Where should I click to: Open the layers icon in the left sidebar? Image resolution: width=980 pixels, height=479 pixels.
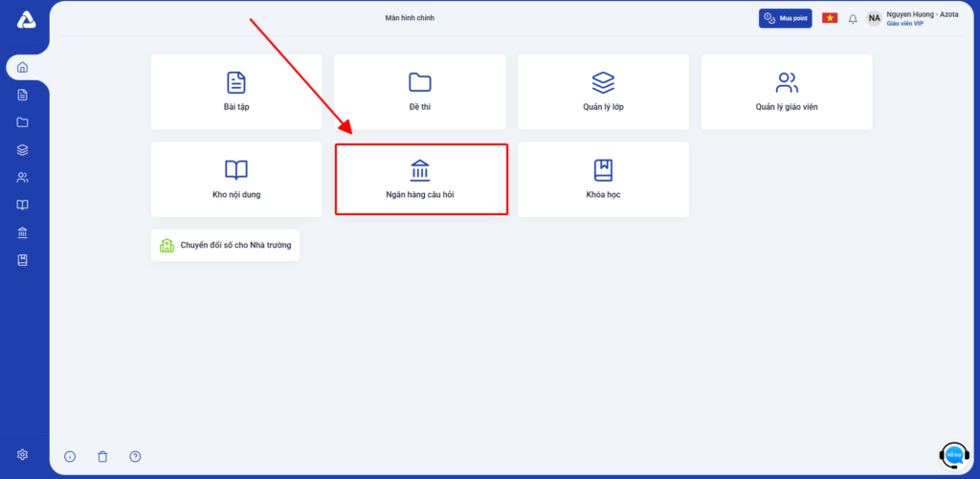23,150
